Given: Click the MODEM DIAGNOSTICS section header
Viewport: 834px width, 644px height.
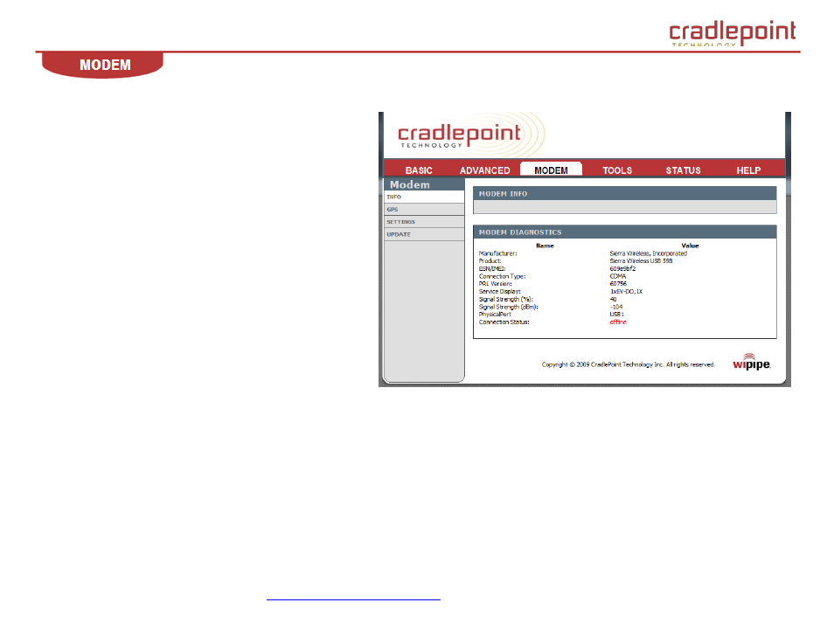Looking at the screenshot, I should 624,232.
